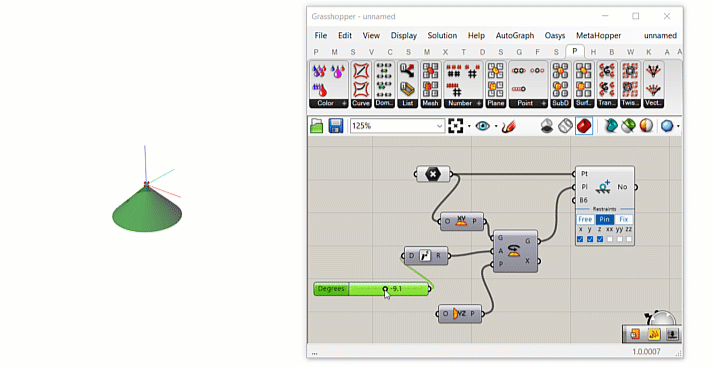Click the XY plane component icon
The image size is (711, 367).
click(x=461, y=221)
